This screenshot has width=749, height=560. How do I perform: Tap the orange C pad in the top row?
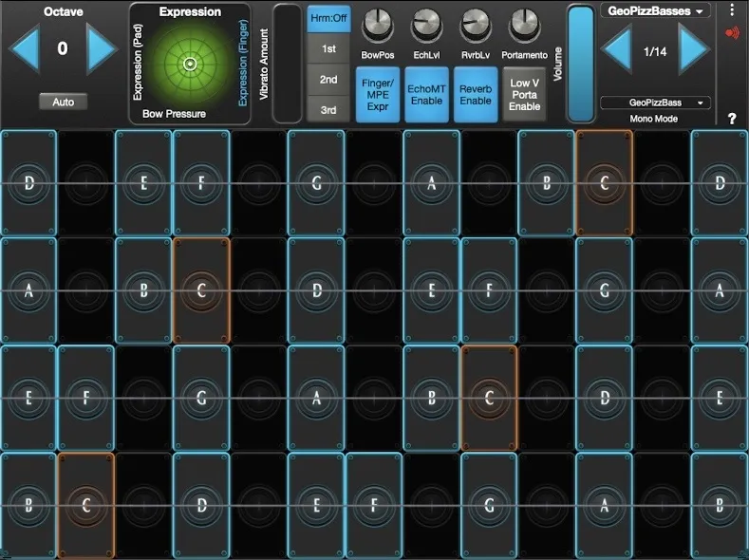605,183
